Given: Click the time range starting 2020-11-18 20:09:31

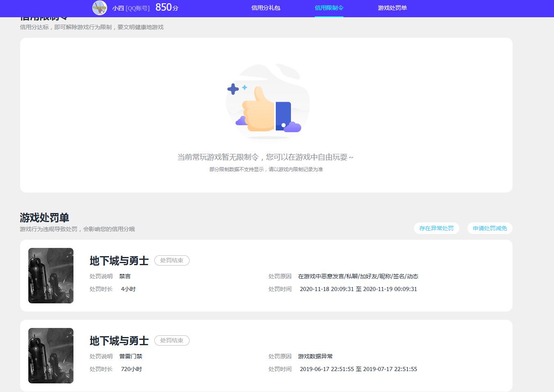Looking at the screenshot, I should (359, 289).
